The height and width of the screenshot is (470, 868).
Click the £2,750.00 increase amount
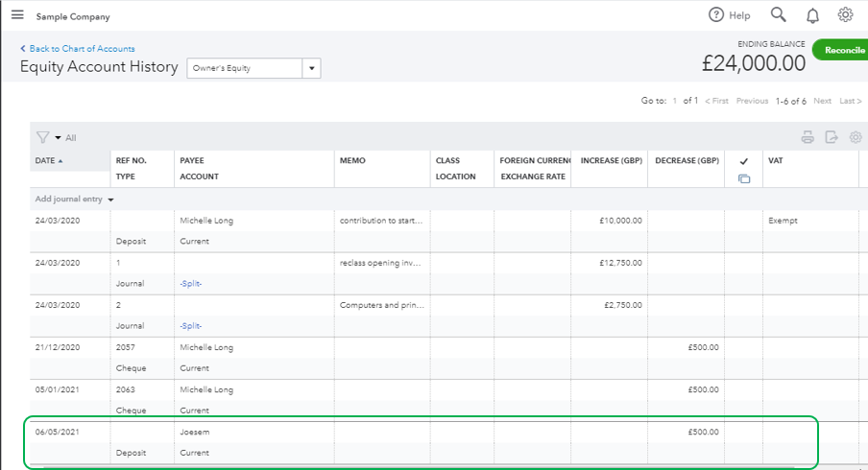[x=623, y=305]
